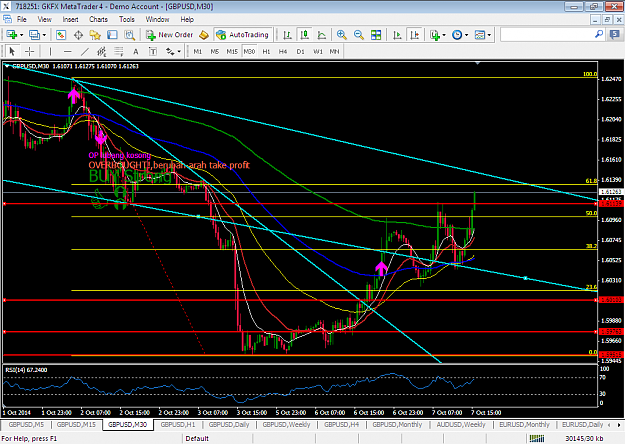Switch chart to Bar Chart mode

[x=287, y=35]
